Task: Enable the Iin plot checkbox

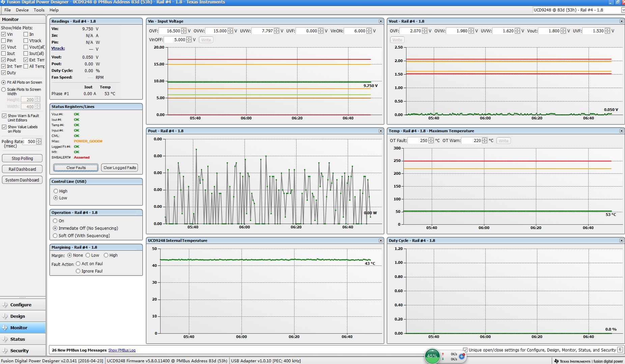Action: tap(26, 34)
